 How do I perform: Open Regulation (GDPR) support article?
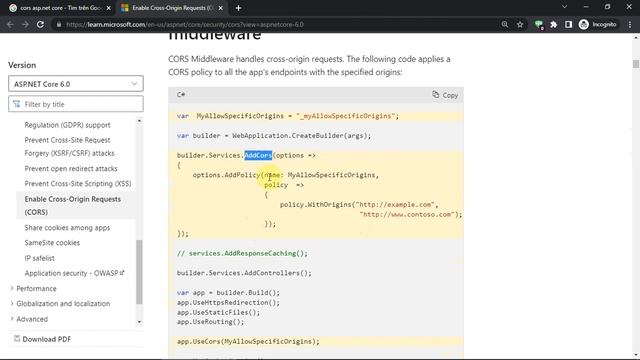coord(67,125)
